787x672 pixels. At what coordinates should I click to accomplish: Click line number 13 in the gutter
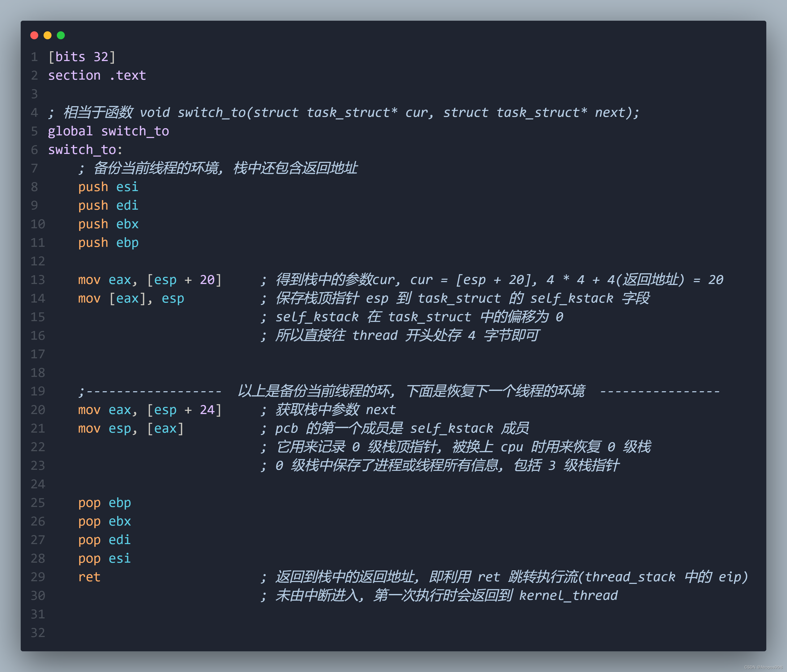click(38, 280)
